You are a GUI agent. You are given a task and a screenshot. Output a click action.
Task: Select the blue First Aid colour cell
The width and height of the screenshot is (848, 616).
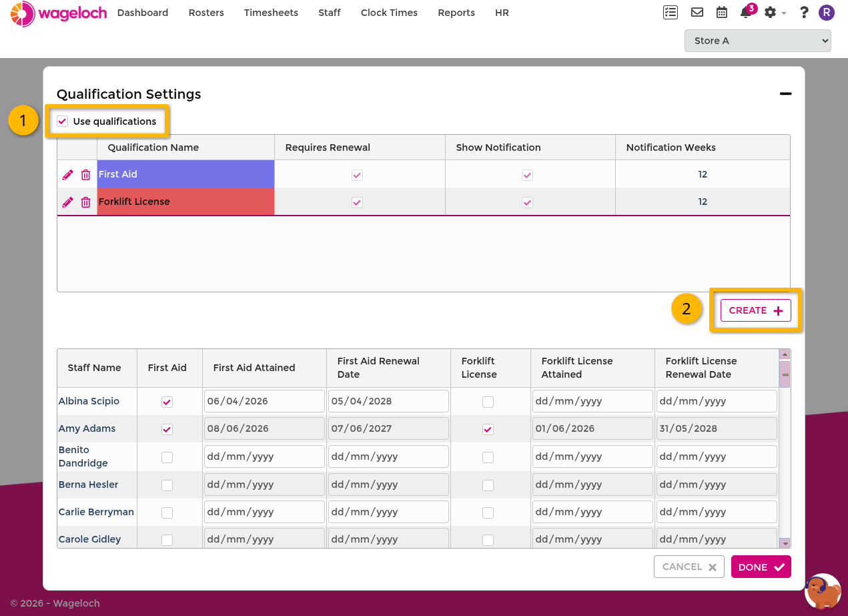click(185, 174)
